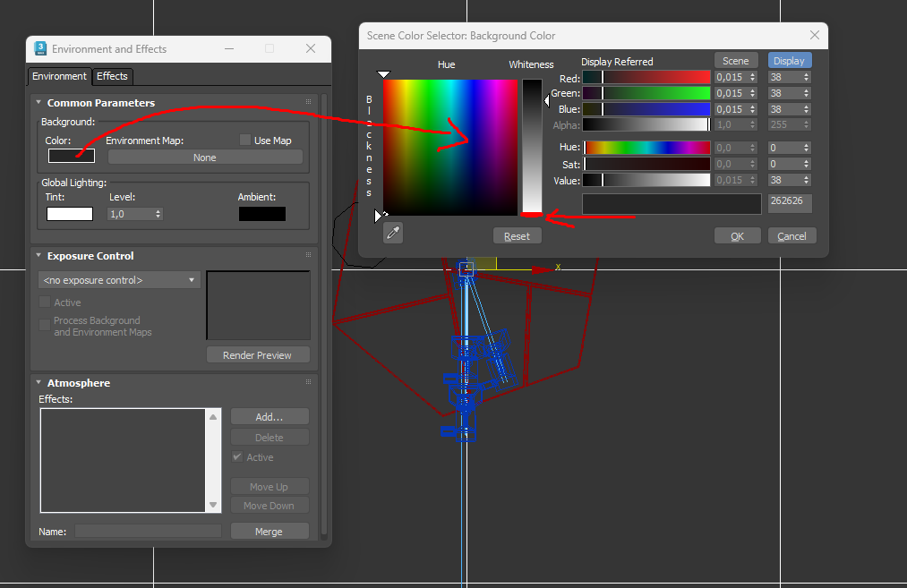The height and width of the screenshot is (588, 907).
Task: Click the Red gradient slider
Action: click(x=646, y=77)
